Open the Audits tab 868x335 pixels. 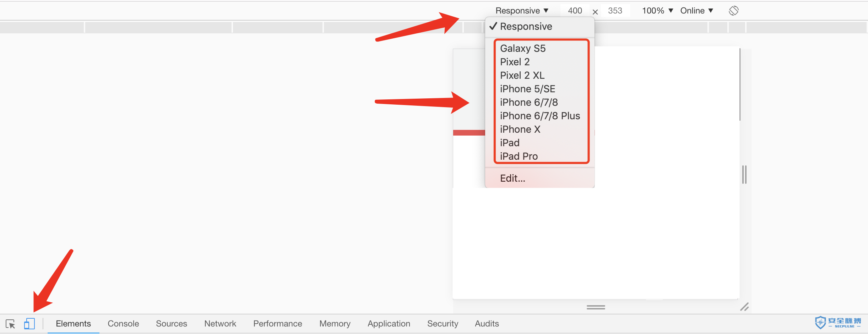point(487,324)
